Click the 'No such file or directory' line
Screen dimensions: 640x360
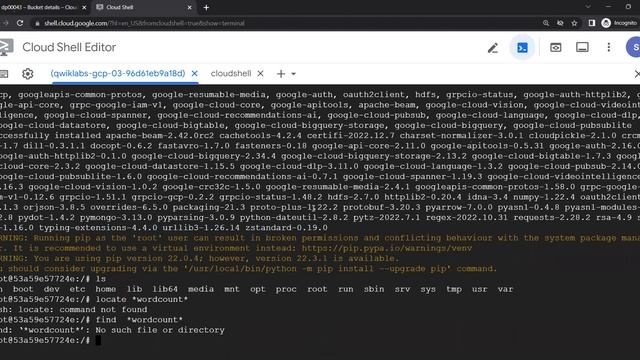(x=160, y=330)
